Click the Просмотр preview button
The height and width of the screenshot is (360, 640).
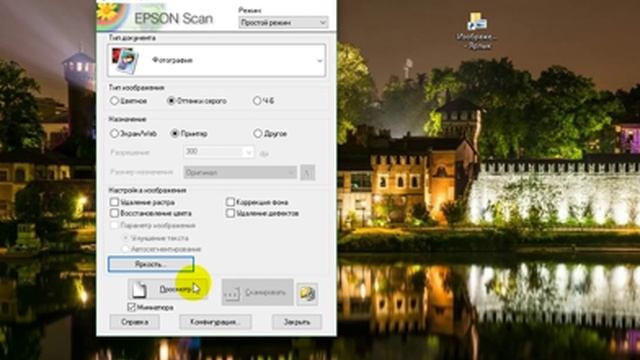pyautogui.click(x=168, y=289)
